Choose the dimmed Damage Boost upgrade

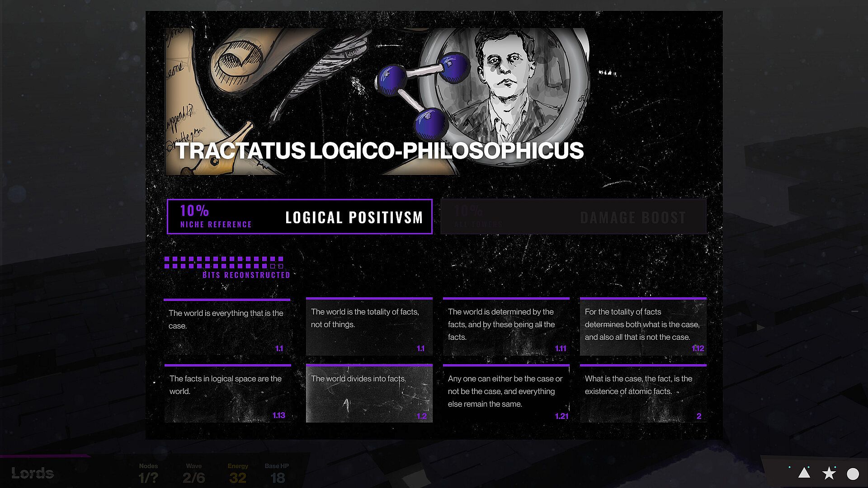point(573,217)
